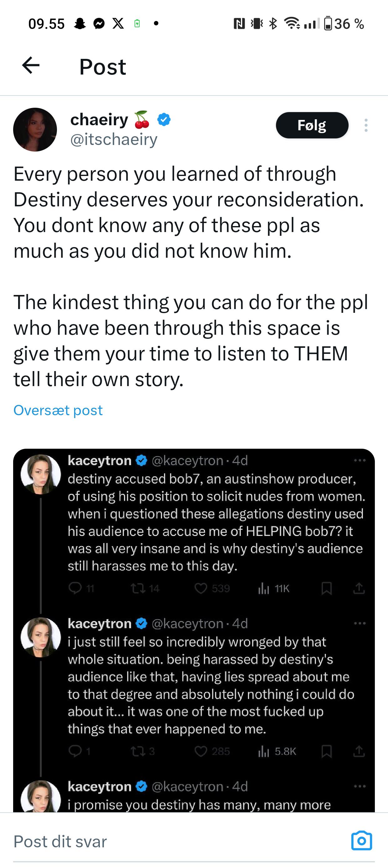Like the second kaceytron tweet

tap(201, 752)
